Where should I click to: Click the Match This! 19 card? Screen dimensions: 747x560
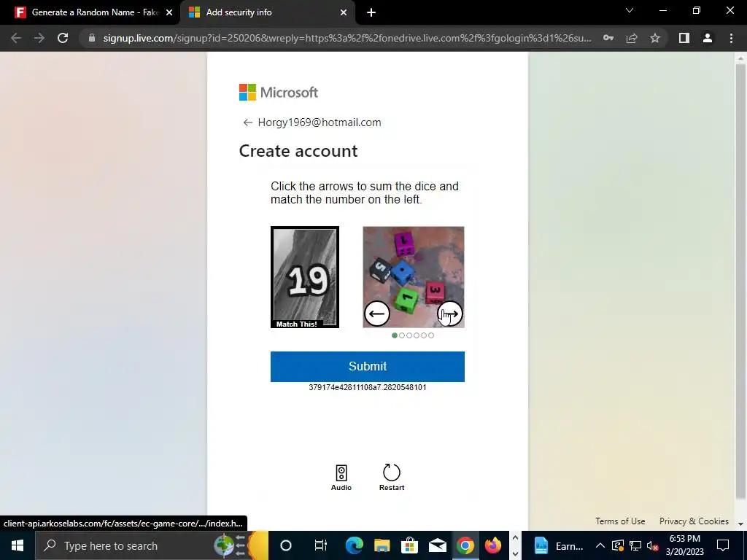(305, 277)
